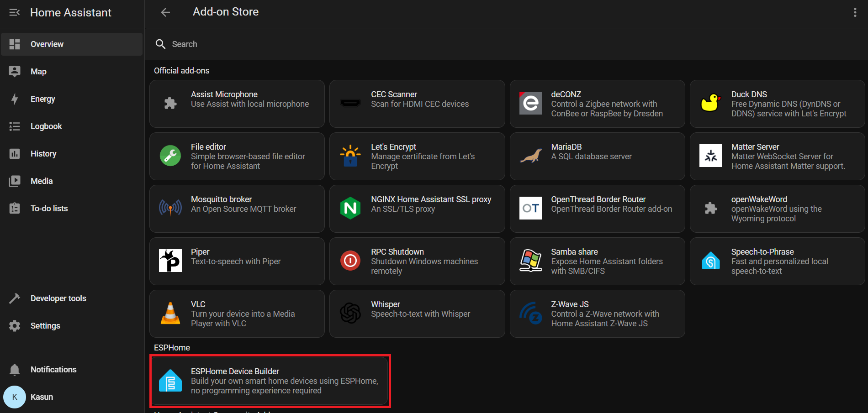The height and width of the screenshot is (413, 868).
Task: Click the Notifications bell icon
Action: (15, 370)
